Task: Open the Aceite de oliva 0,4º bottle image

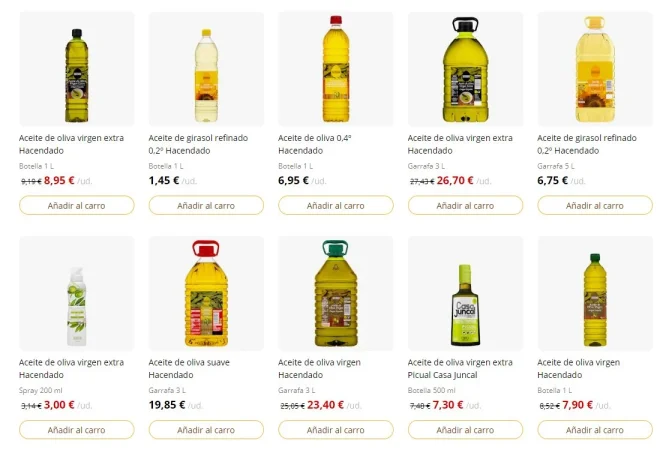Action: point(335,68)
